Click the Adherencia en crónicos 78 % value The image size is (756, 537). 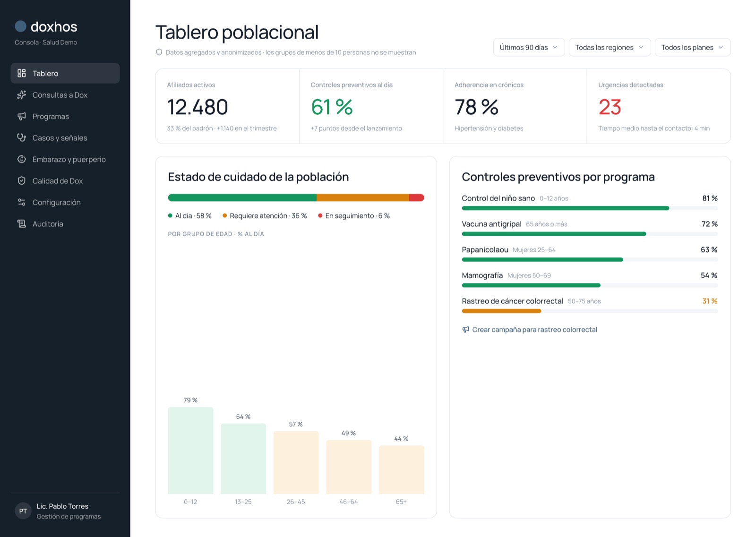476,107
